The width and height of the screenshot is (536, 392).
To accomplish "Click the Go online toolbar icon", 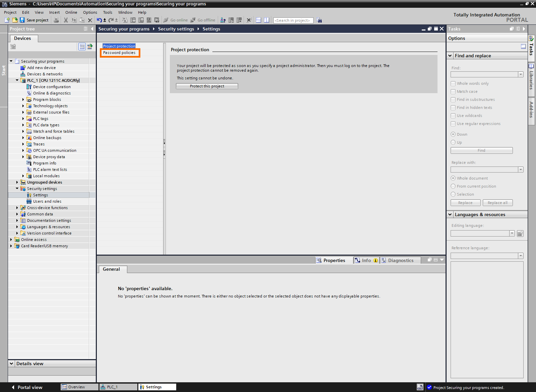I will [x=176, y=20].
